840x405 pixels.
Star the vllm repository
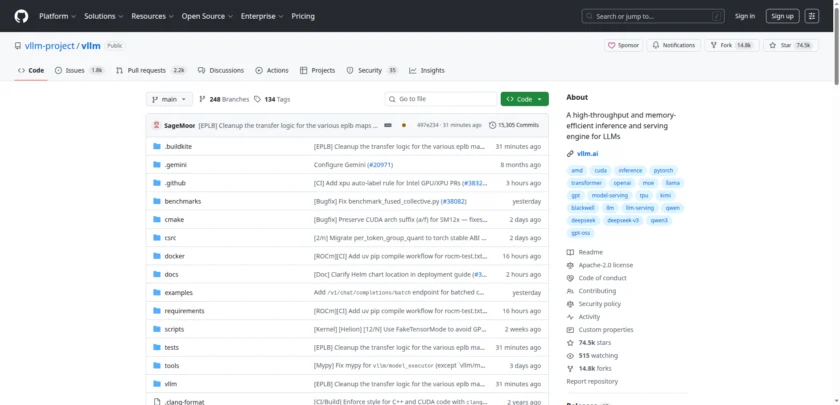790,46
